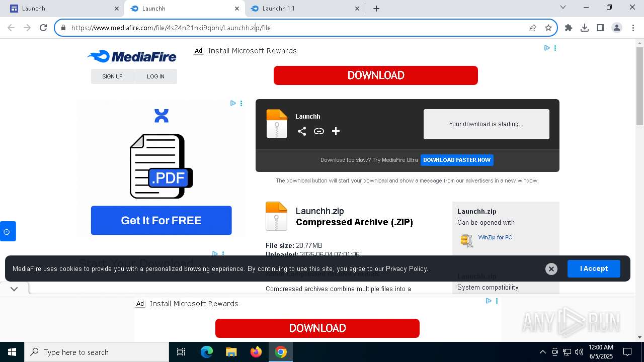Click the bottom banner AdChoices icon
This screenshot has height=362, width=644.
tap(489, 301)
